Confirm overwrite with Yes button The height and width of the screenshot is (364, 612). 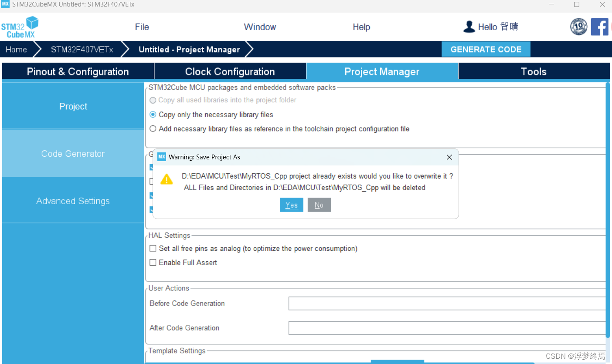[x=292, y=205]
